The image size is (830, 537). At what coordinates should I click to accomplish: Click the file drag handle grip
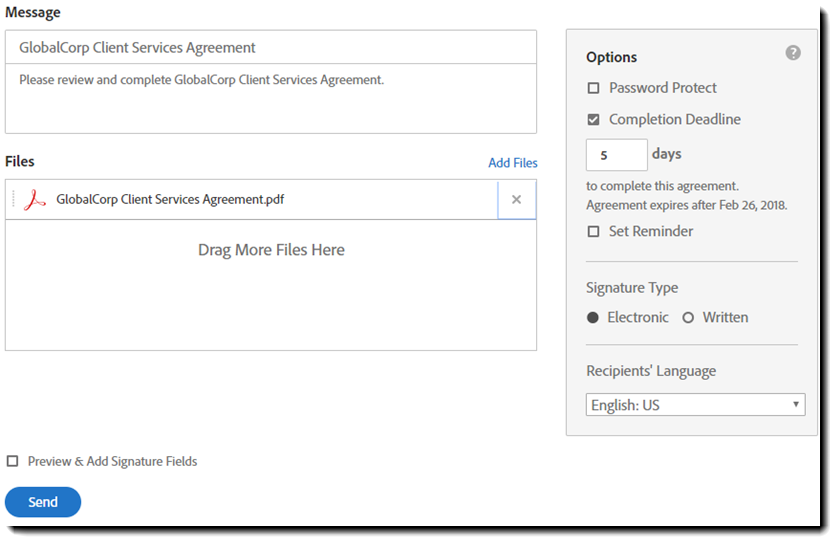14,200
